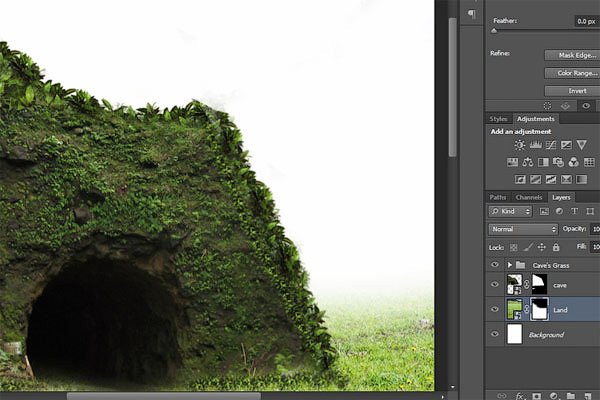Image resolution: width=600 pixels, height=400 pixels.
Task: Hide the Land layer
Action: point(495,309)
